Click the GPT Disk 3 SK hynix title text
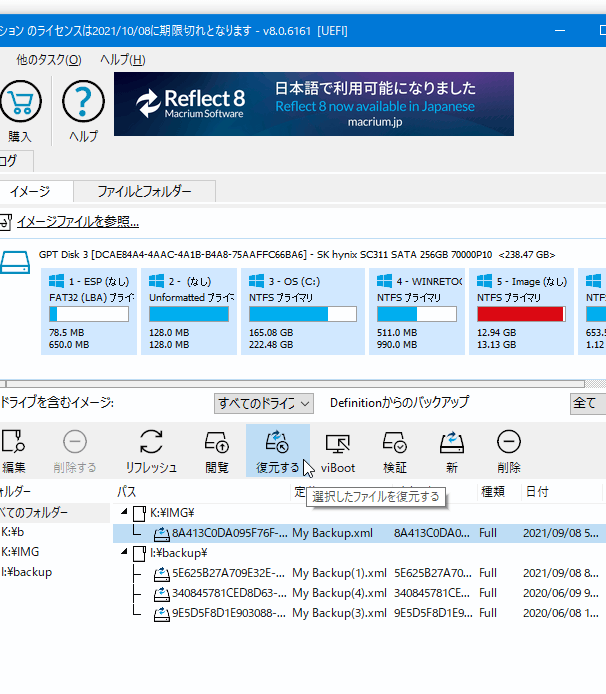 coord(297,254)
